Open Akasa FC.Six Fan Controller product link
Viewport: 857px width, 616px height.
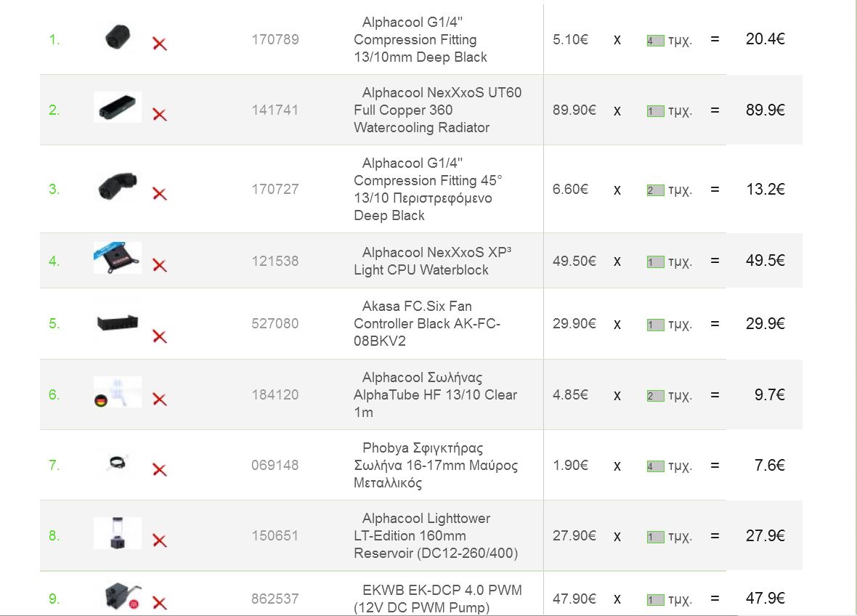pos(427,323)
